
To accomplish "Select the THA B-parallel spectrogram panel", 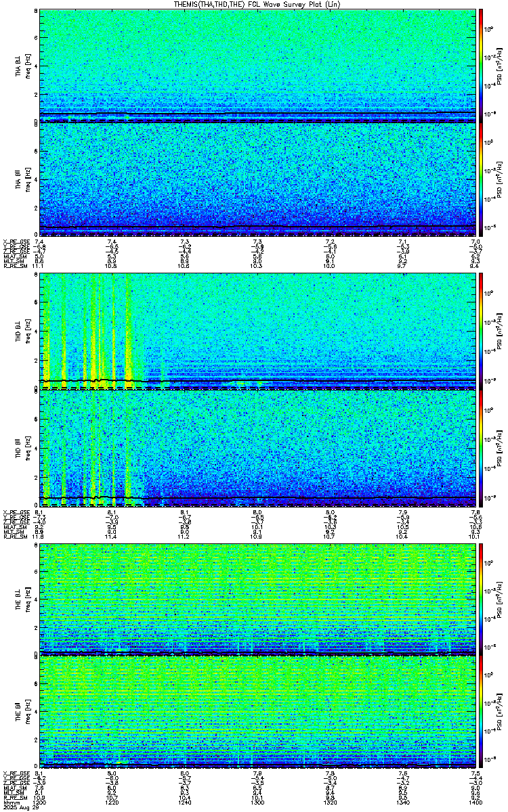I will 258,179.
